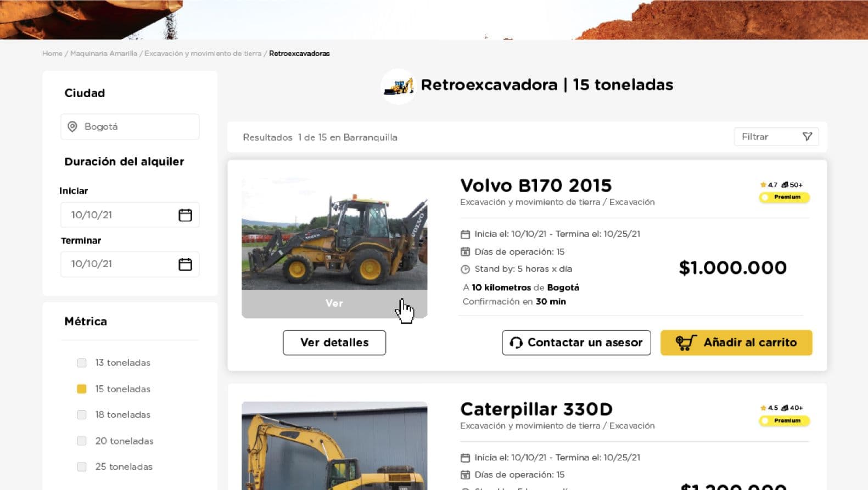This screenshot has height=490, width=868.
Task: Click the star rating 4.7 on Volvo card
Action: point(769,185)
